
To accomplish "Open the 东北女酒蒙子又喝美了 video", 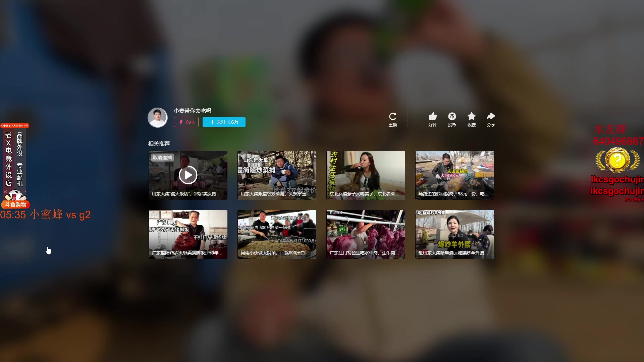I will click(366, 175).
